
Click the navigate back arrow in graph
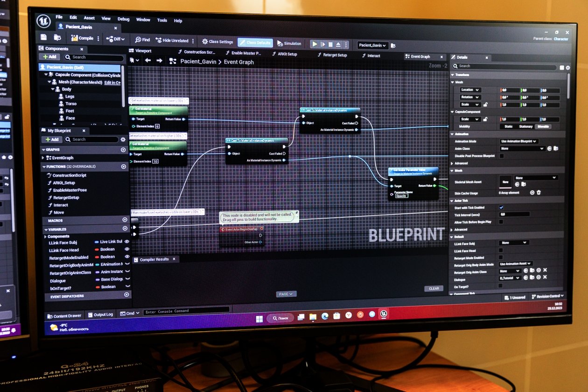148,61
